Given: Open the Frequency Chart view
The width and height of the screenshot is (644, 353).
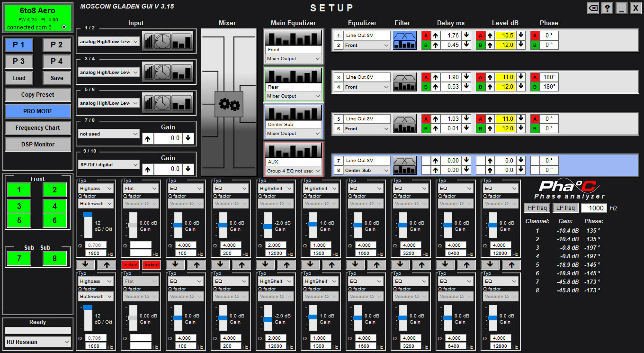Looking at the screenshot, I should (x=38, y=128).
